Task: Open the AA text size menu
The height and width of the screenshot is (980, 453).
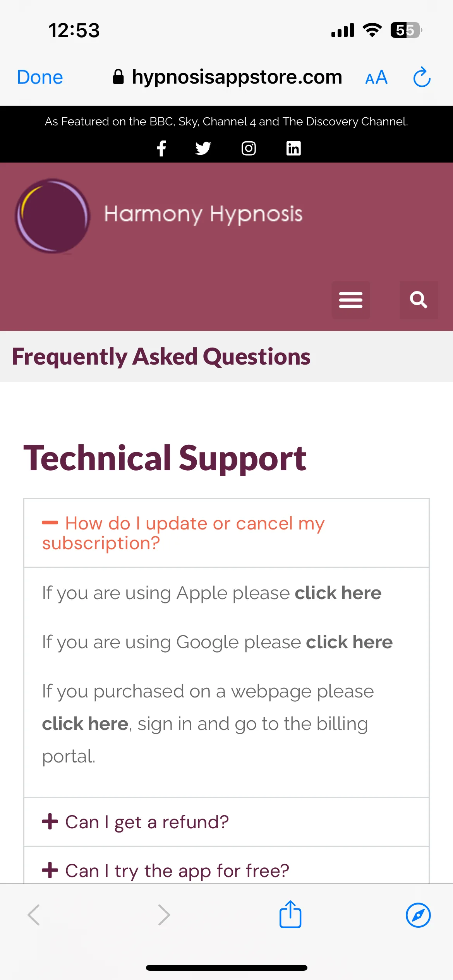Action: click(x=376, y=77)
